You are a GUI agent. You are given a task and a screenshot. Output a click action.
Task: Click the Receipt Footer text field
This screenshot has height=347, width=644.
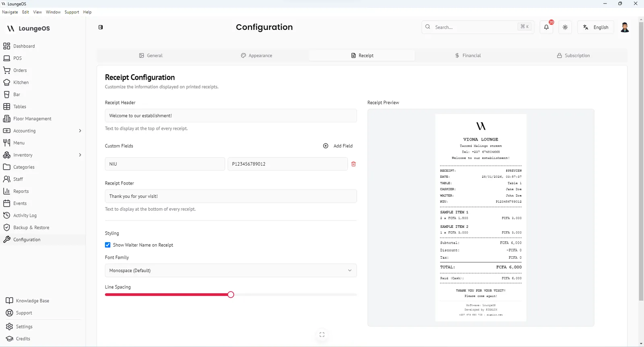pyautogui.click(x=231, y=196)
